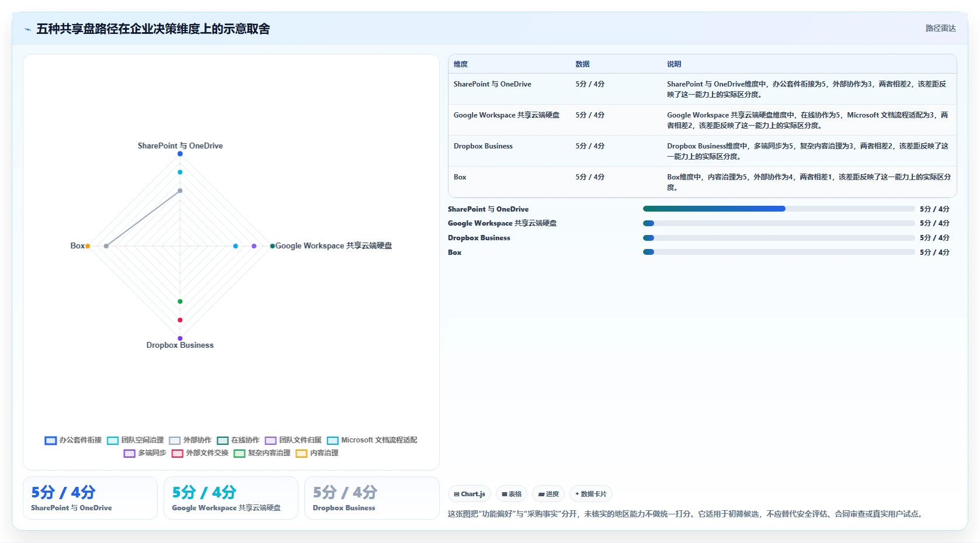The image size is (980, 543).
Task: Click the Box row description text in table
Action: [809, 182]
